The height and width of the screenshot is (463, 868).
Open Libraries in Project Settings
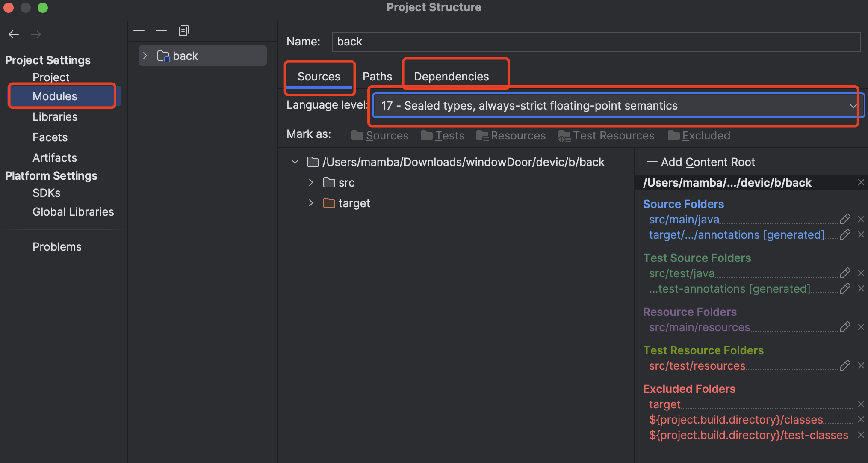(x=55, y=117)
